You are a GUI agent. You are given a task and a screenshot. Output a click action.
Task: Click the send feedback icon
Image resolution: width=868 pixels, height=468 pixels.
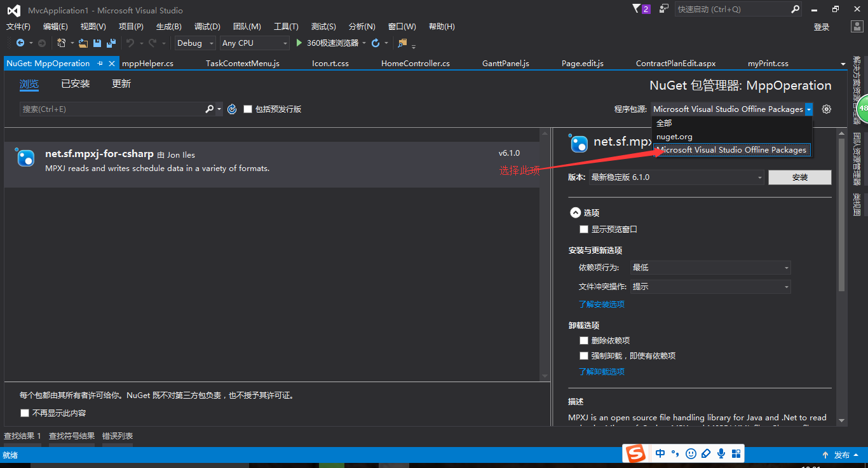pos(663,9)
